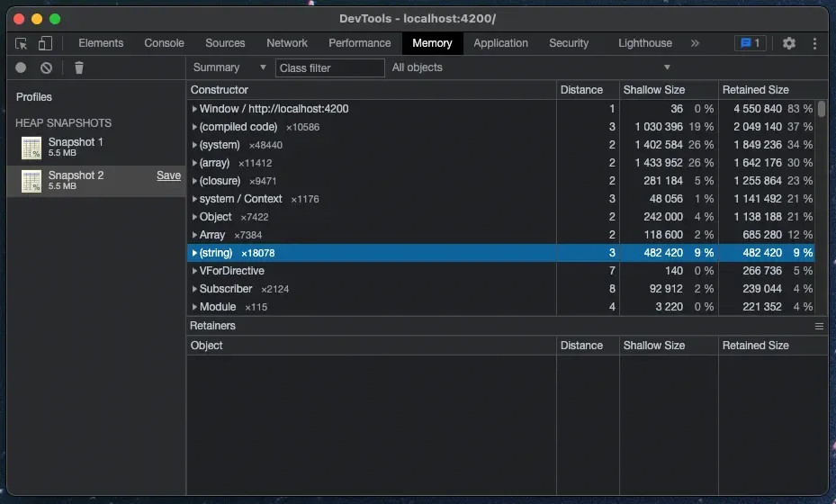The image size is (836, 504).
Task: Click the issues counter badge
Action: (750, 43)
